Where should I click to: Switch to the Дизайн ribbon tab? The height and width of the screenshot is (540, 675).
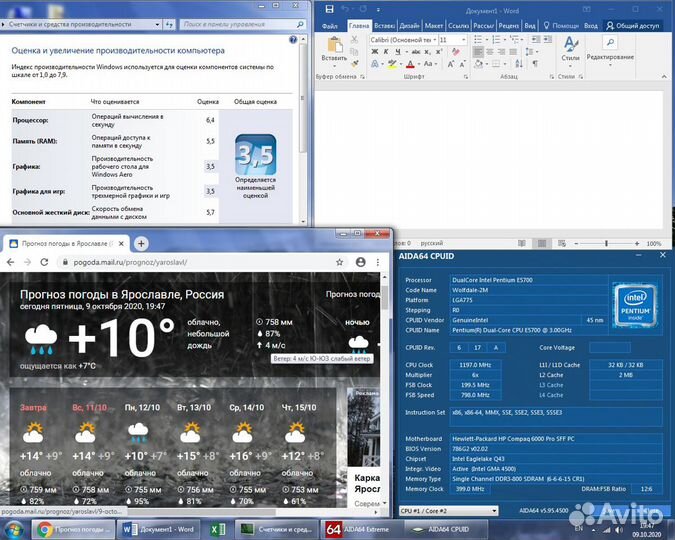(x=409, y=26)
